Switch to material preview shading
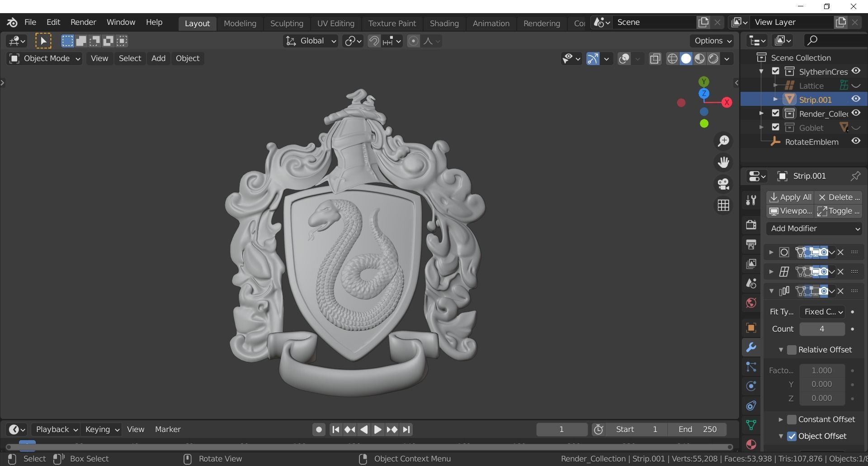This screenshot has height=466, width=868. pos(699,59)
